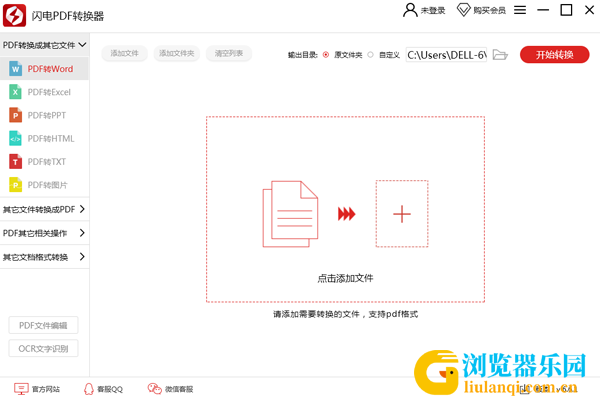Screen dimensions: 600x397
Task: Click the 微信客服 WeChat icon
Action: click(155, 389)
